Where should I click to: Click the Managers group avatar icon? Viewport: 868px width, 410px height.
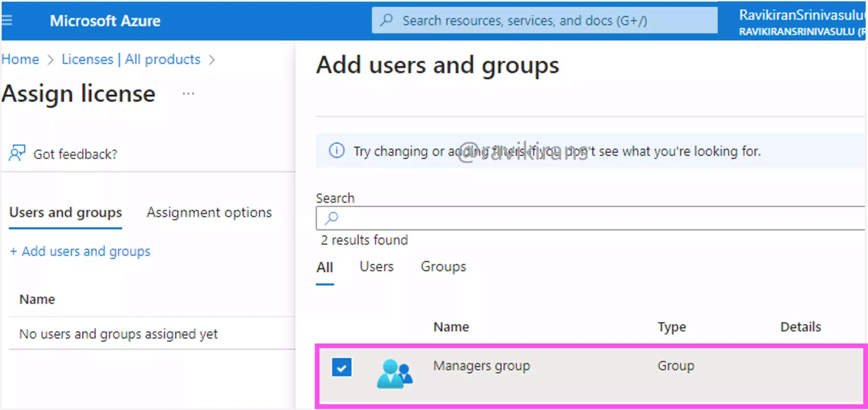[395, 374]
